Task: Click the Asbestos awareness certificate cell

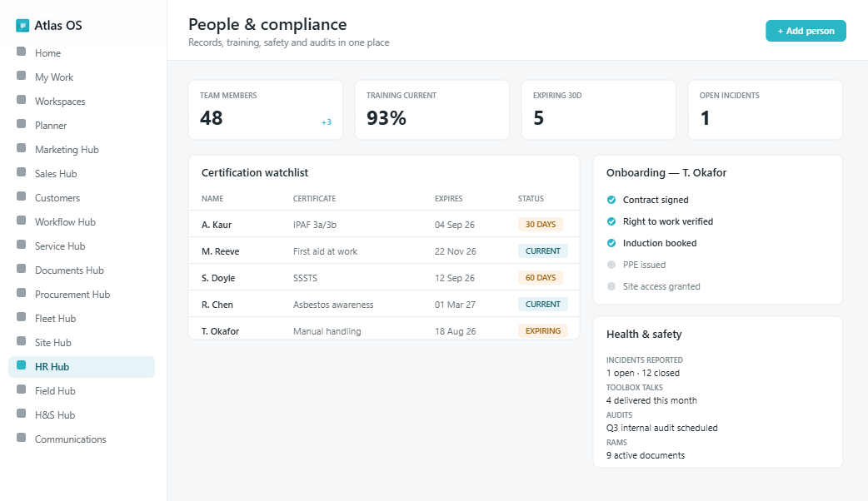Action: [x=333, y=304]
